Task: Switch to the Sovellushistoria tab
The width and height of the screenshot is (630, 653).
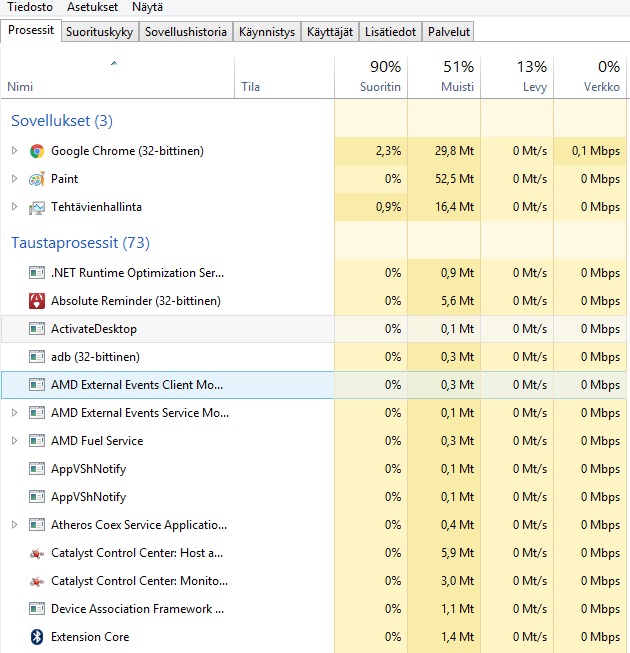Action: point(186,32)
